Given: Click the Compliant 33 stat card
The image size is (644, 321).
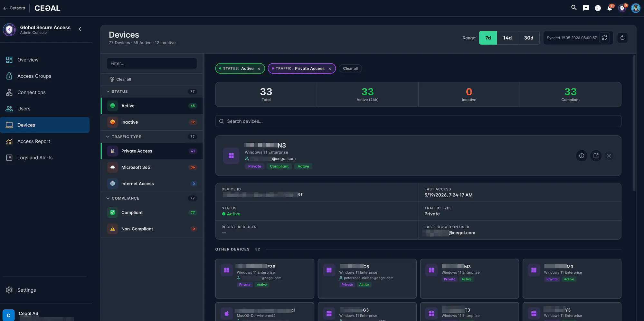Looking at the screenshot, I should pos(570,94).
